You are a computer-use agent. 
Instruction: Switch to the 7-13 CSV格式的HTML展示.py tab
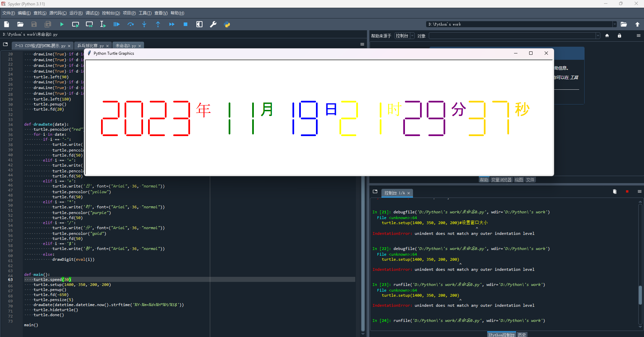point(40,46)
